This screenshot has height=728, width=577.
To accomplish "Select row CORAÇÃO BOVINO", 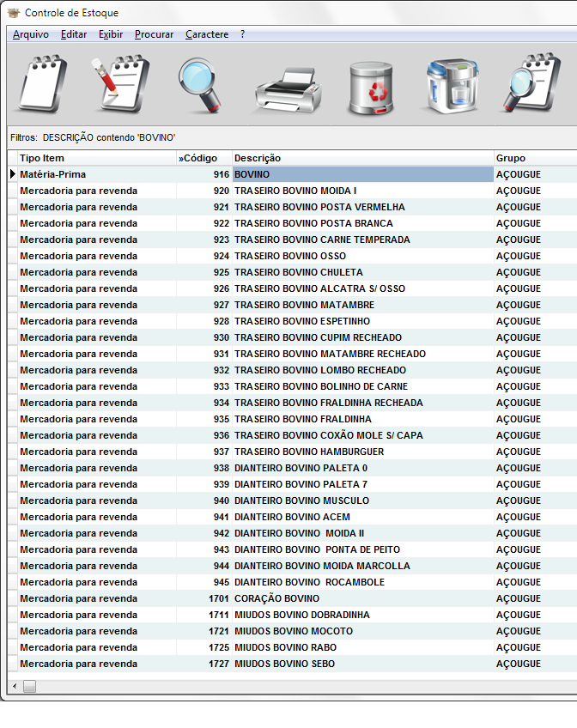I will pos(276,598).
